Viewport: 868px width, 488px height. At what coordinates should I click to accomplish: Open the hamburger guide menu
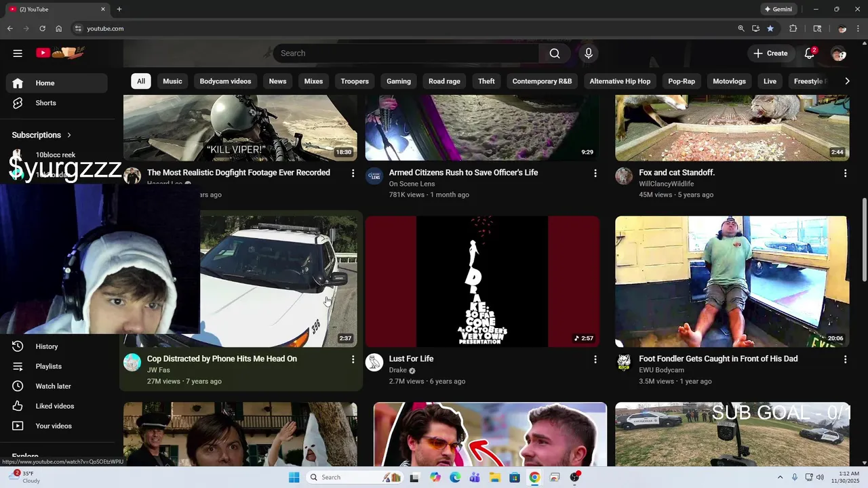18,53
